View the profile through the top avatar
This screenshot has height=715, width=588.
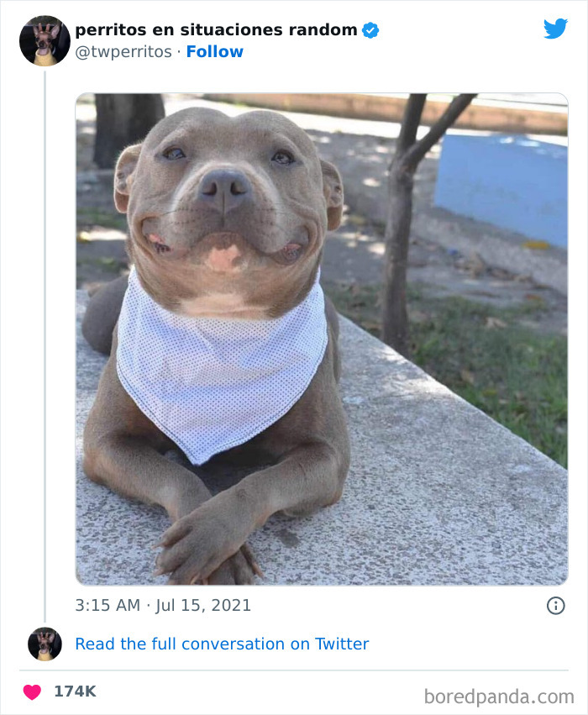coord(44,39)
